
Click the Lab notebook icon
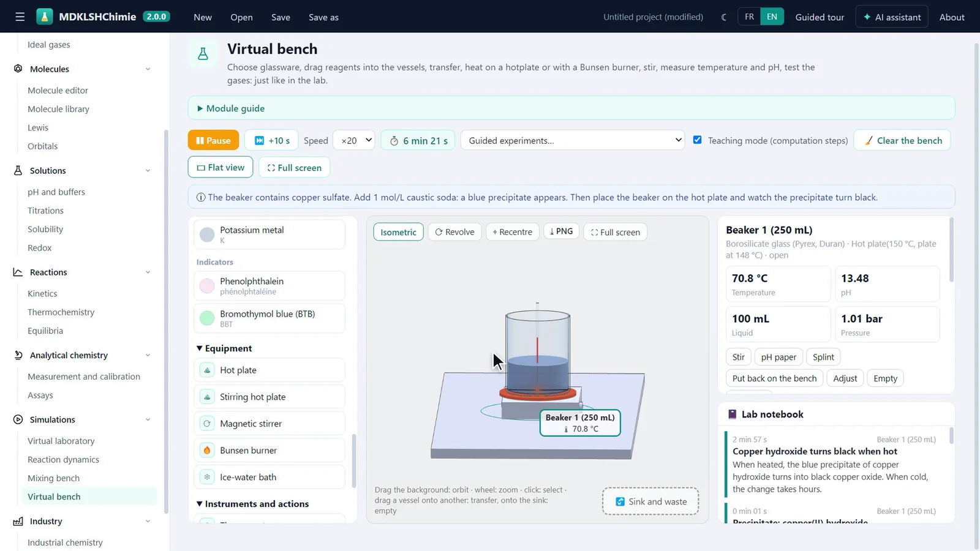(x=732, y=414)
